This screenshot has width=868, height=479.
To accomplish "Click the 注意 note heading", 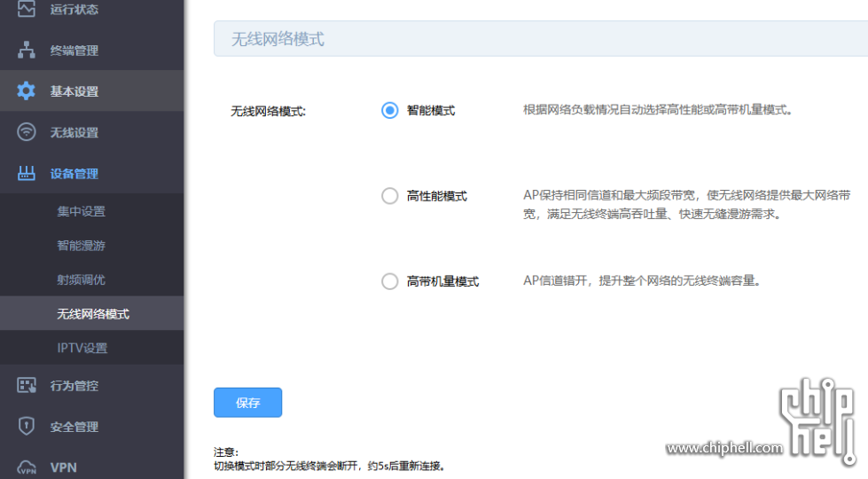I will coord(226,452).
